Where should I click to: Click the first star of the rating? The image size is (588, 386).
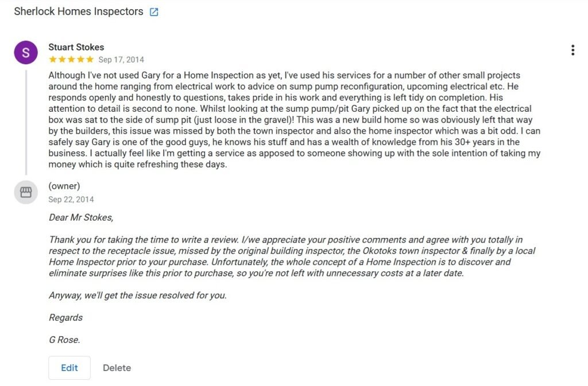click(53, 60)
